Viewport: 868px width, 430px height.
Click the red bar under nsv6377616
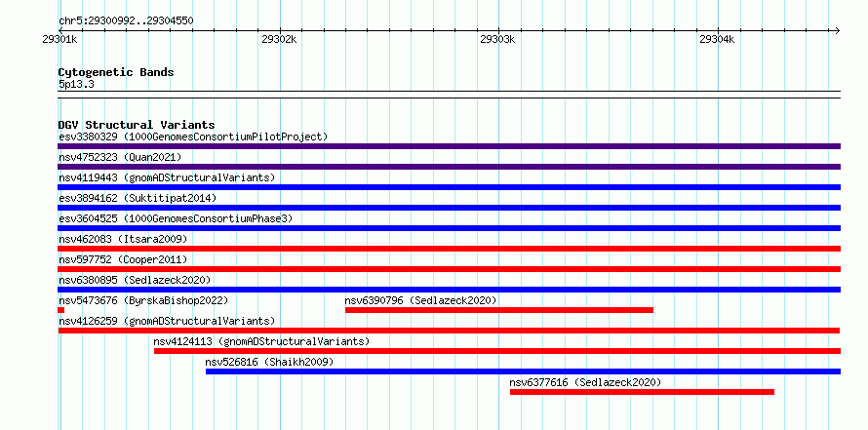coord(642,392)
